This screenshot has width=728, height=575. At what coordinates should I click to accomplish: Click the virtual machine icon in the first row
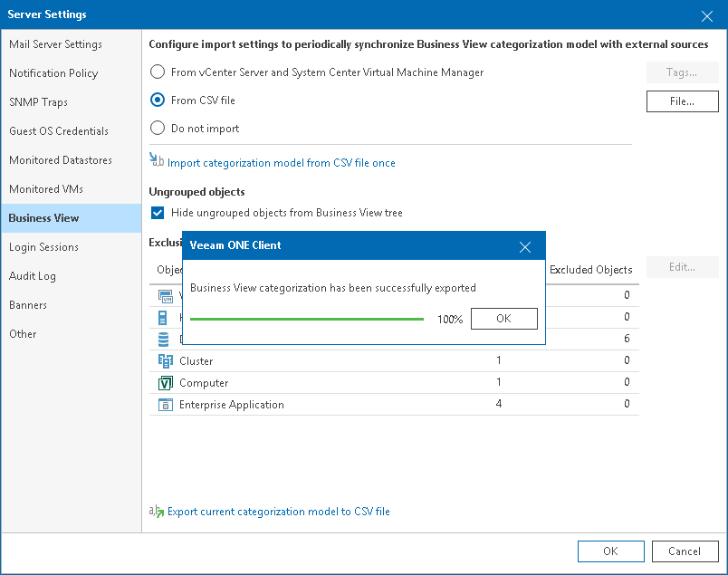[165, 296]
